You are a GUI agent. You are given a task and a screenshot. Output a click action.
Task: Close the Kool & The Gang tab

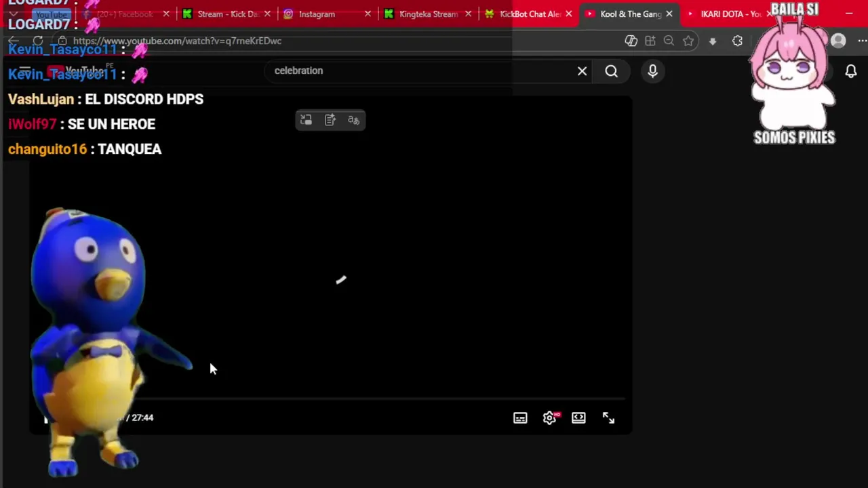tap(669, 14)
